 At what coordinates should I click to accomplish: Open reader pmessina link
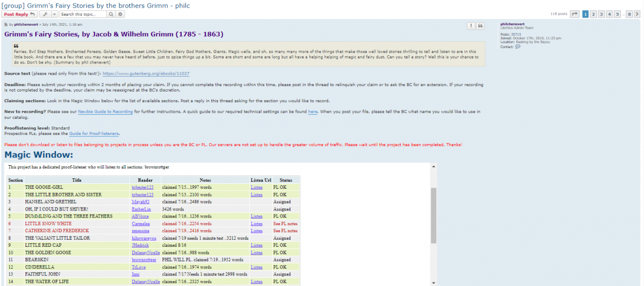141,231
